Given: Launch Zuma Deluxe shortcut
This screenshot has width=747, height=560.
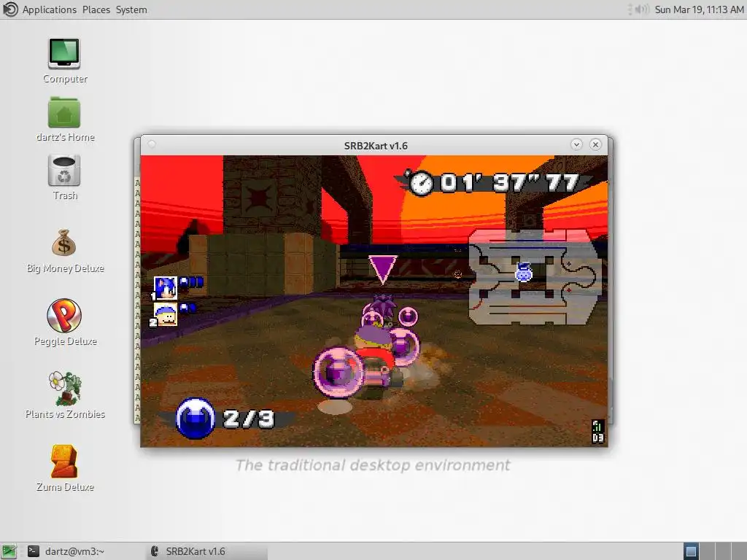Looking at the screenshot, I should (65, 468).
